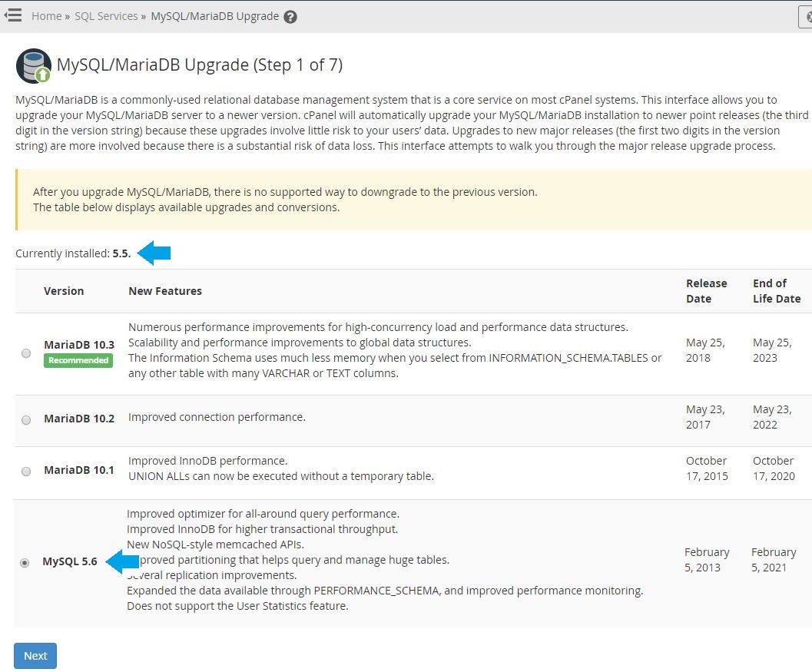812x672 pixels.
Task: Select the MariaDB 10.2 radio button
Action: click(x=26, y=420)
